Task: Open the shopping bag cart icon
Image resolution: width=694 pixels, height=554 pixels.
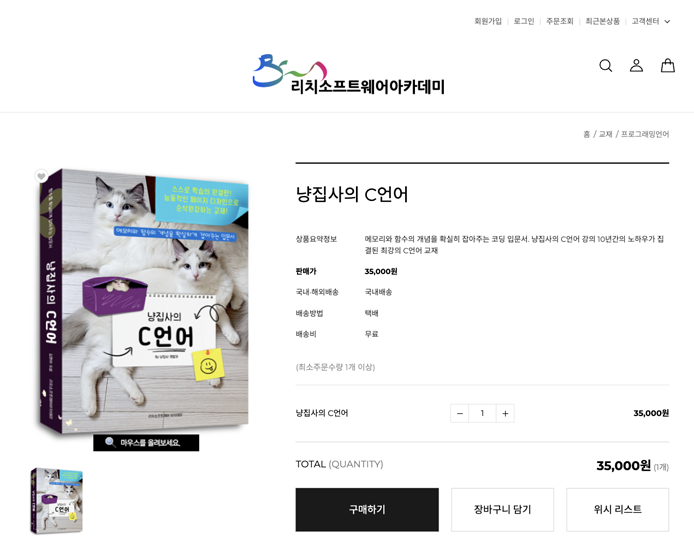Action: [x=667, y=65]
